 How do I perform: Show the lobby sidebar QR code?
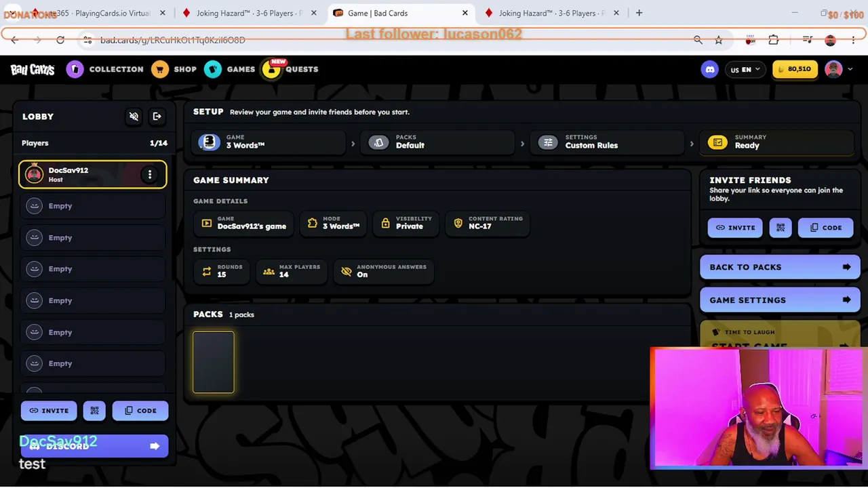coord(94,411)
